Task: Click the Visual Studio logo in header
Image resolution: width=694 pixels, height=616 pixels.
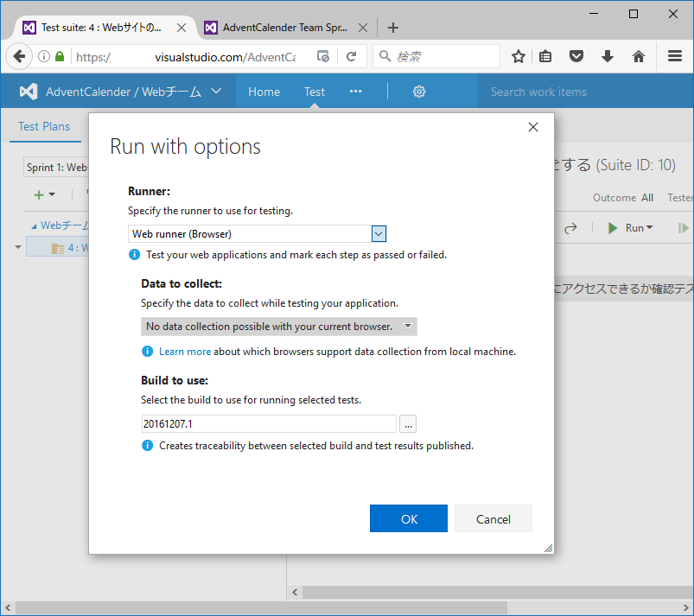Action: click(x=29, y=92)
